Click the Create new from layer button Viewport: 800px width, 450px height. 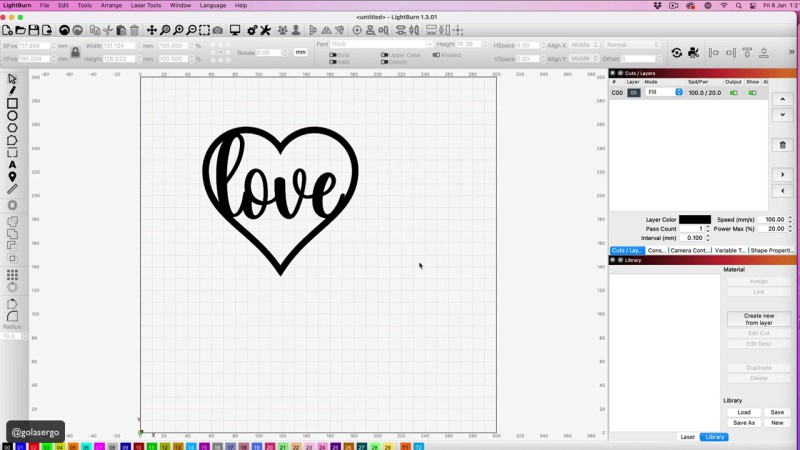click(x=758, y=319)
